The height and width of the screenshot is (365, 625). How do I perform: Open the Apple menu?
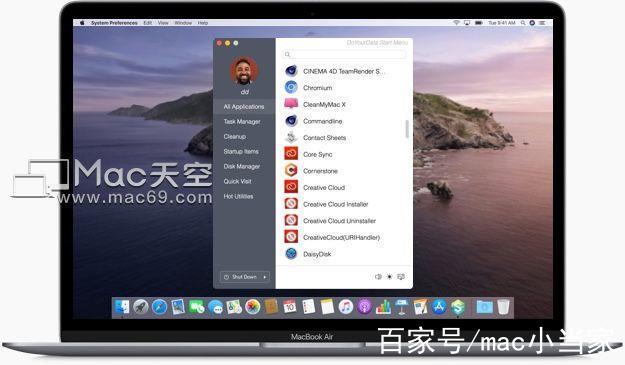[x=82, y=23]
